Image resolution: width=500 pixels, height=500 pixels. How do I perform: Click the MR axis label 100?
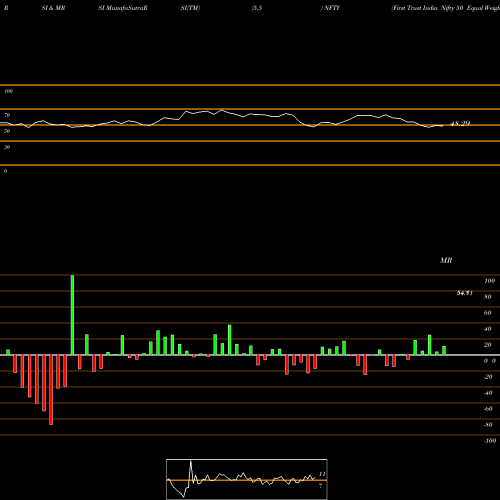pyautogui.click(x=490, y=281)
